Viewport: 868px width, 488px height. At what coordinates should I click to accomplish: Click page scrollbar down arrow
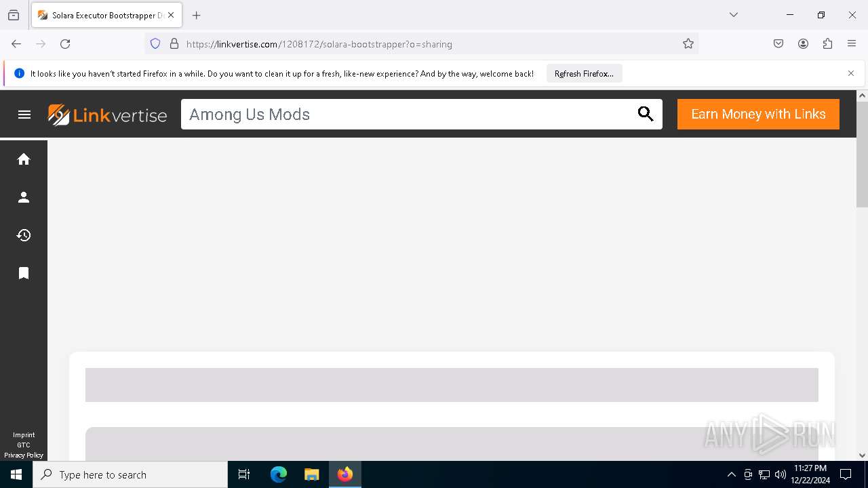pyautogui.click(x=862, y=455)
